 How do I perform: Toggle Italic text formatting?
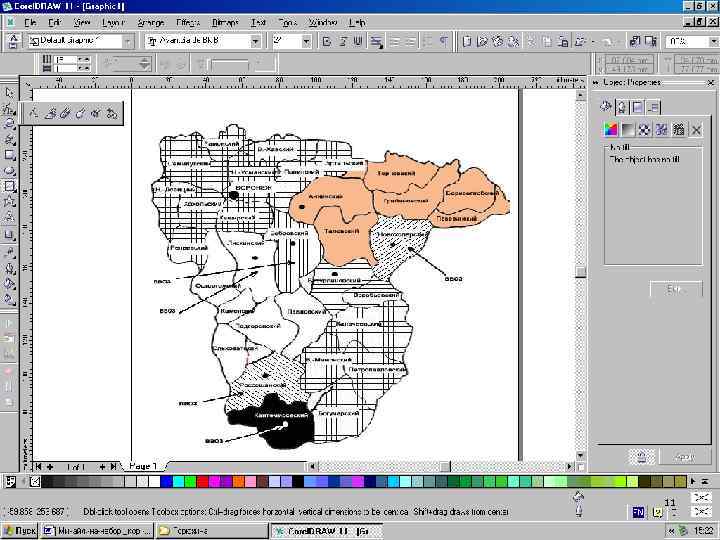[342, 41]
